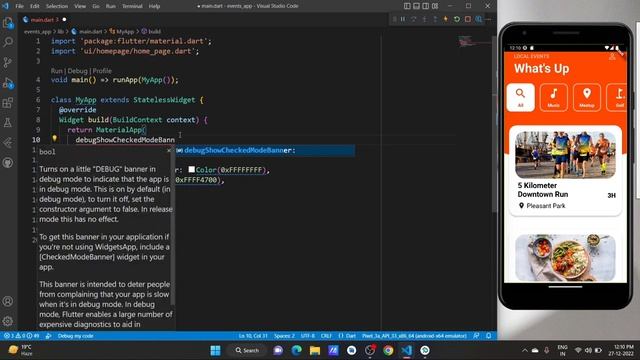
Task: Click Debug my code in status bar
Action: tap(76, 336)
